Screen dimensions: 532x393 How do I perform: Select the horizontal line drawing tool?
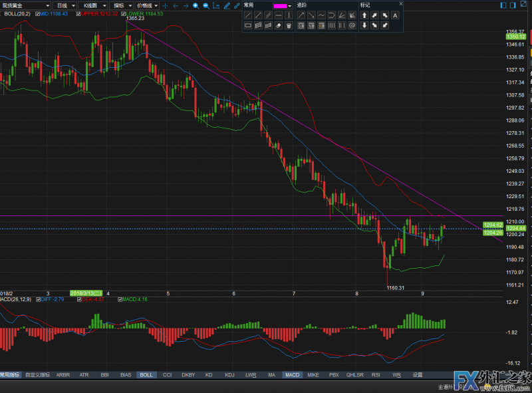[279, 15]
